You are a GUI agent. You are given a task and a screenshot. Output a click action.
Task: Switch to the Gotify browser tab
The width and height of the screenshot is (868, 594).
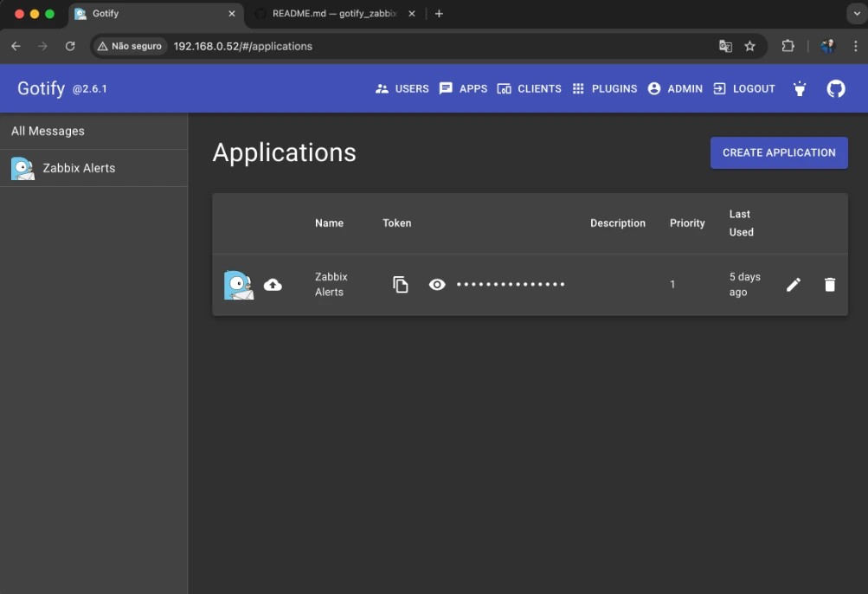[156, 14]
